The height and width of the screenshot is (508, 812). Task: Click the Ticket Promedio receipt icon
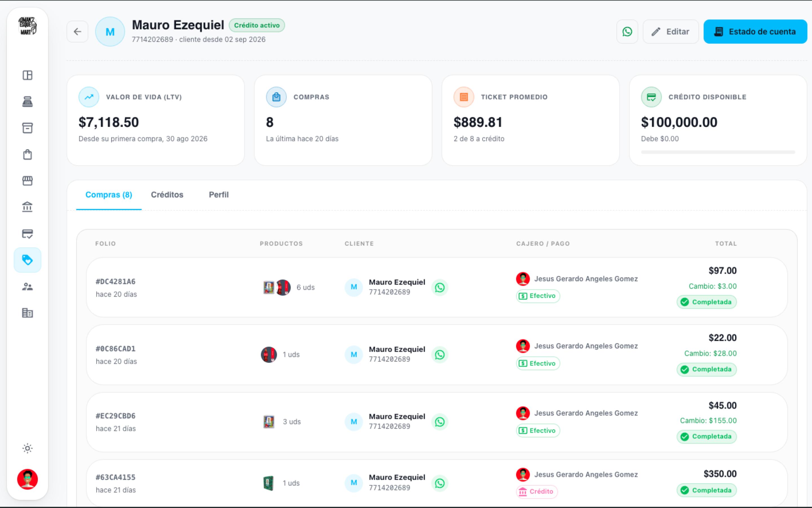tap(464, 97)
